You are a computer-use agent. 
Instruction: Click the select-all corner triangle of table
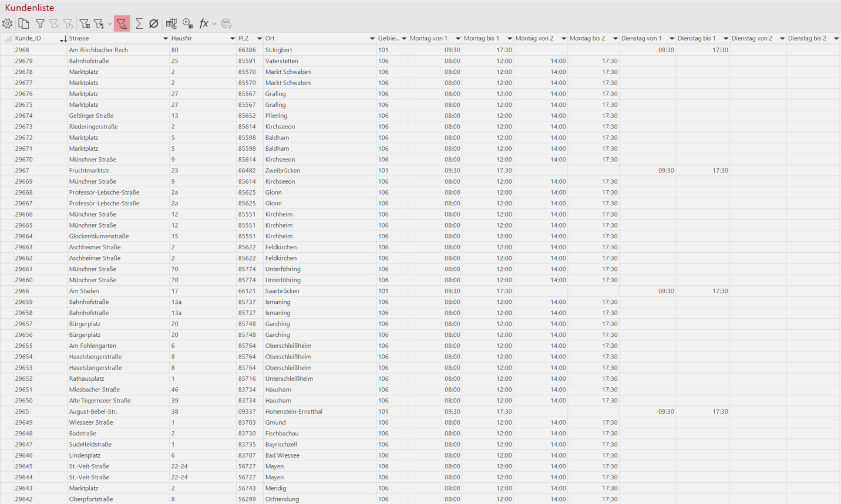pyautogui.click(x=8, y=39)
